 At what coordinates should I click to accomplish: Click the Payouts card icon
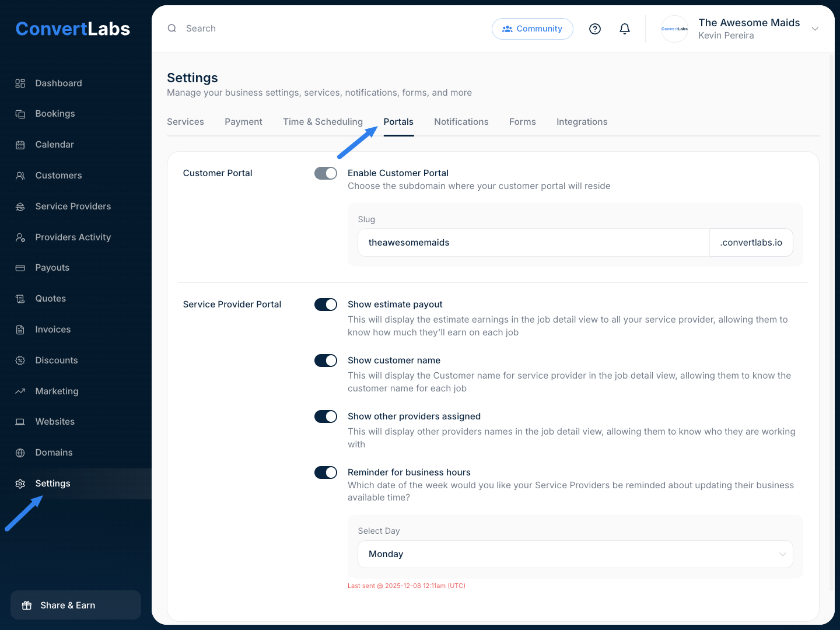click(x=20, y=268)
